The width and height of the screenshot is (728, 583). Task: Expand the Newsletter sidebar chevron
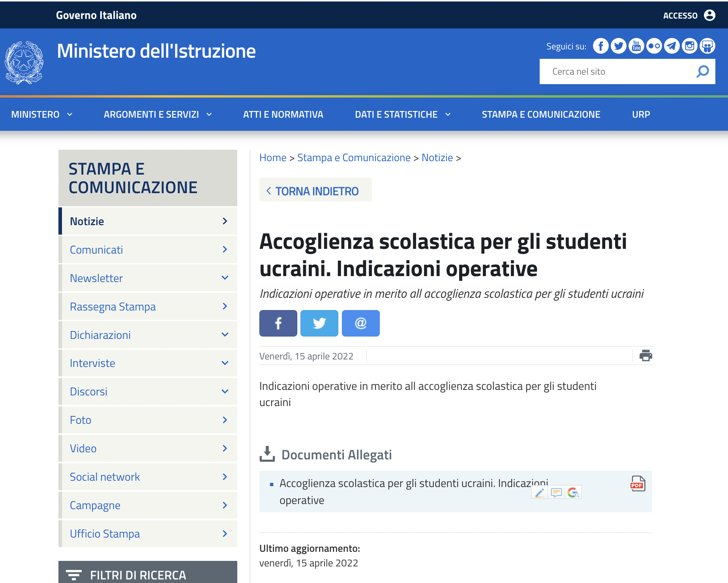[225, 278]
